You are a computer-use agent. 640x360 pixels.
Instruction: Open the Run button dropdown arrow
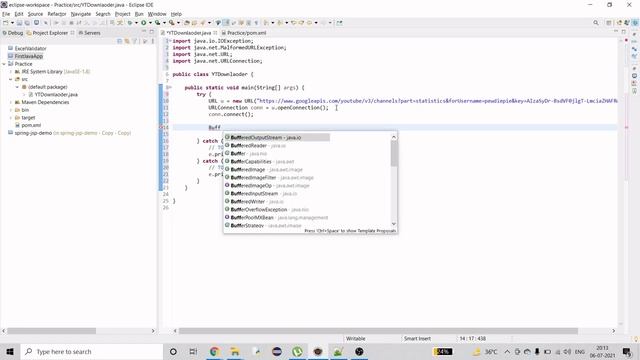[x=150, y=23]
